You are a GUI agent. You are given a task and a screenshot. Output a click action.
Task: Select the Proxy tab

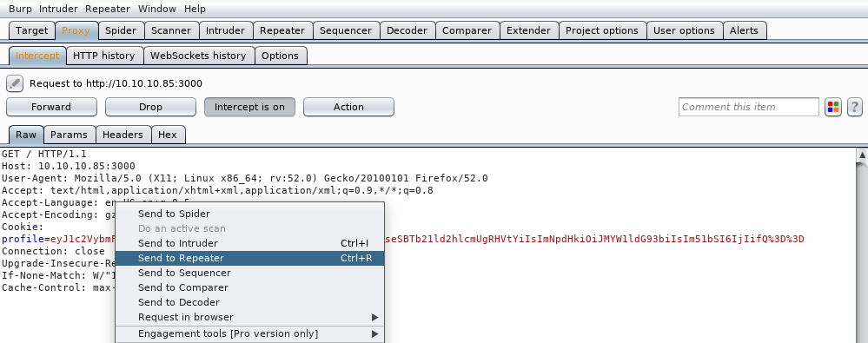76,30
